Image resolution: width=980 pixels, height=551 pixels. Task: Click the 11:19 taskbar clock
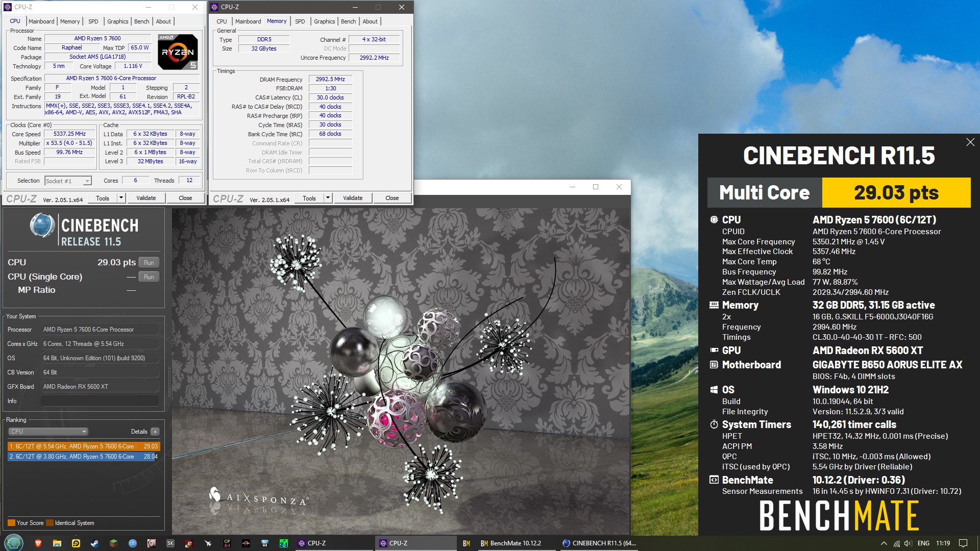click(x=943, y=543)
